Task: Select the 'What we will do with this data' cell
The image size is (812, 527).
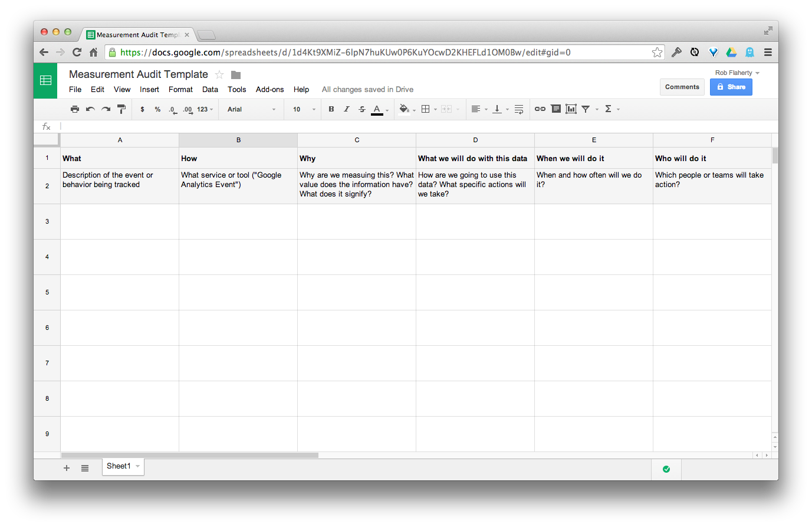Action: click(475, 158)
